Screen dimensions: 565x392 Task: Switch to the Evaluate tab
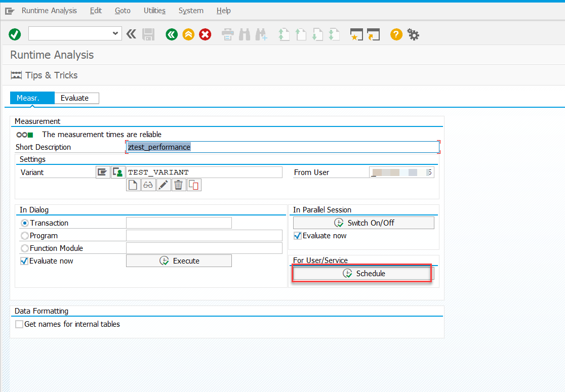(76, 98)
